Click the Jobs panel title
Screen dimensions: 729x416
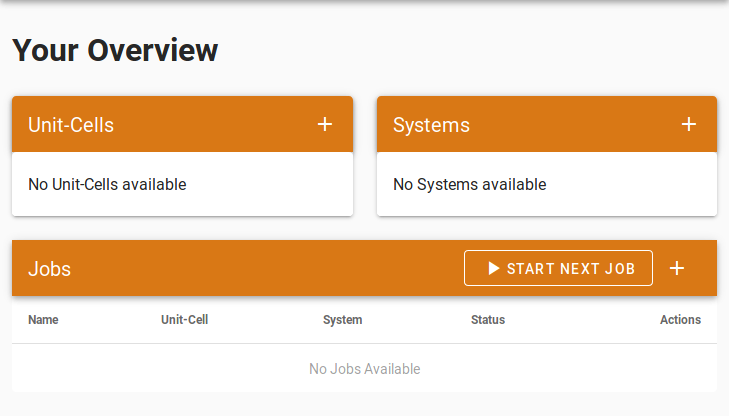click(49, 269)
